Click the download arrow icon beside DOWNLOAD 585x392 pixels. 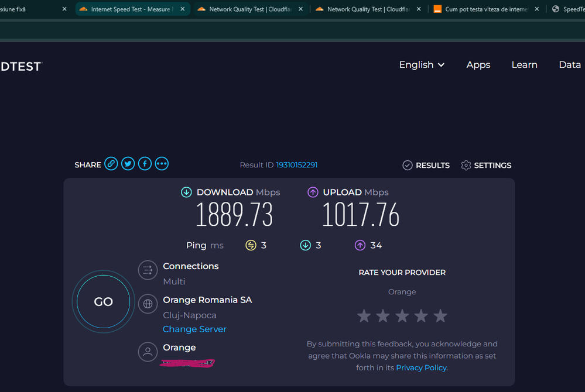pos(187,192)
